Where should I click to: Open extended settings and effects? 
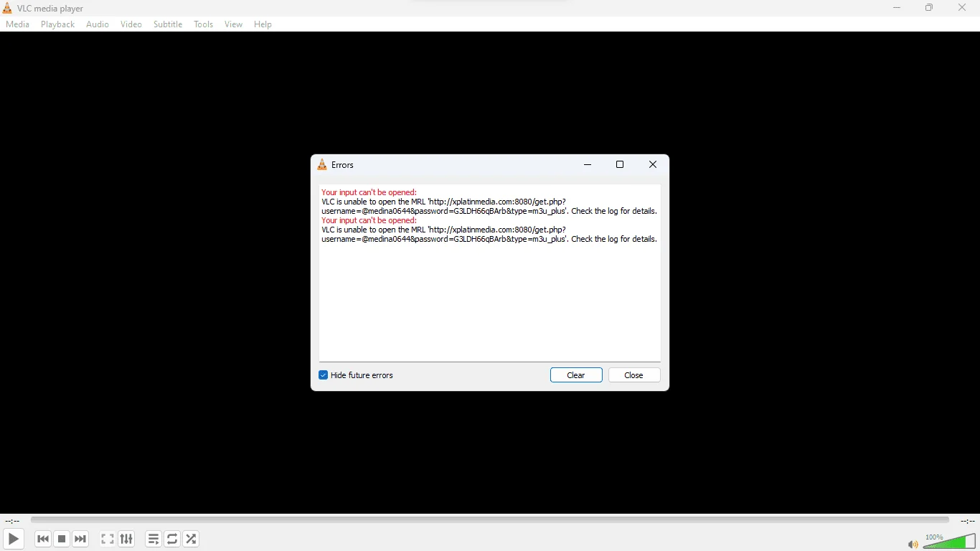tap(126, 539)
